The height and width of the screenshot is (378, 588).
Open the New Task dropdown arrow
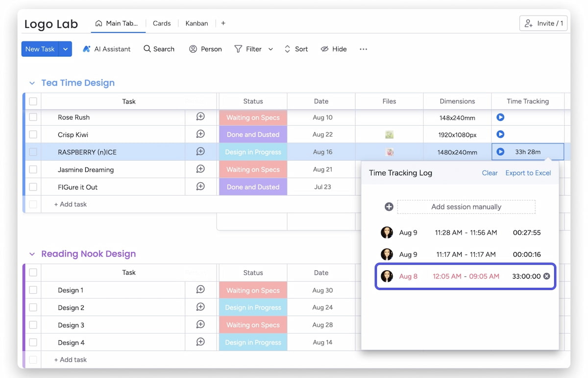pos(65,48)
